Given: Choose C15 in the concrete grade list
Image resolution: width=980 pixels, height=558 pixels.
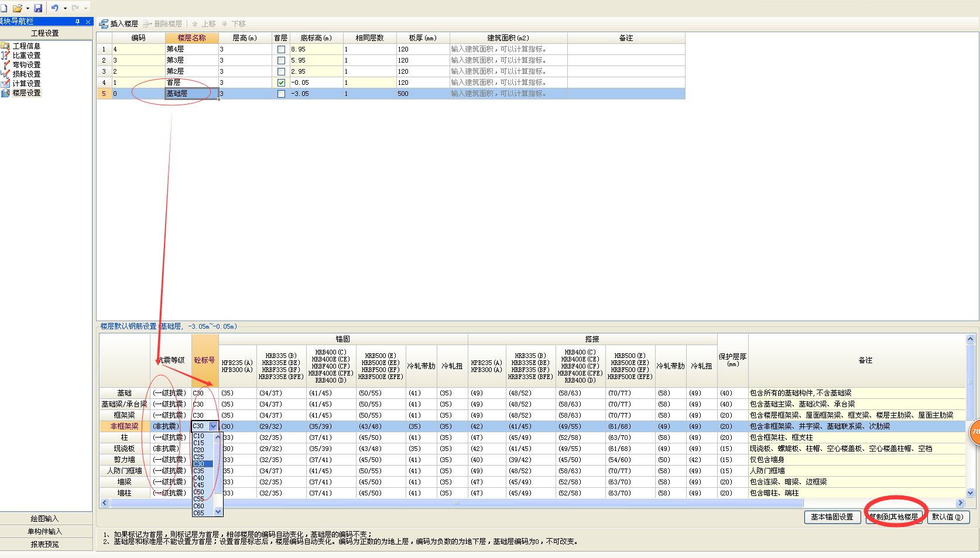Looking at the screenshot, I should click(x=203, y=443).
